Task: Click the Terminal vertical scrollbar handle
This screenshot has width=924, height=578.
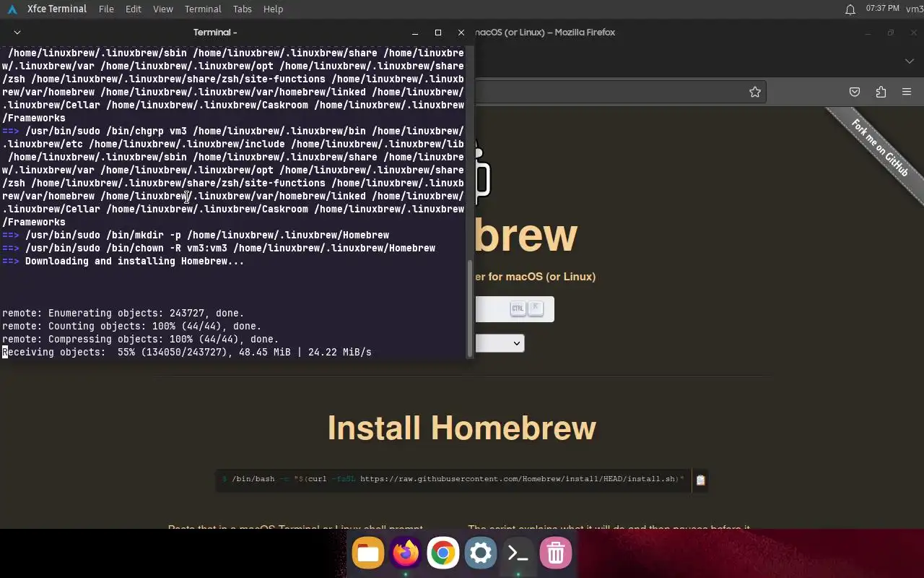Action: pyautogui.click(x=471, y=309)
